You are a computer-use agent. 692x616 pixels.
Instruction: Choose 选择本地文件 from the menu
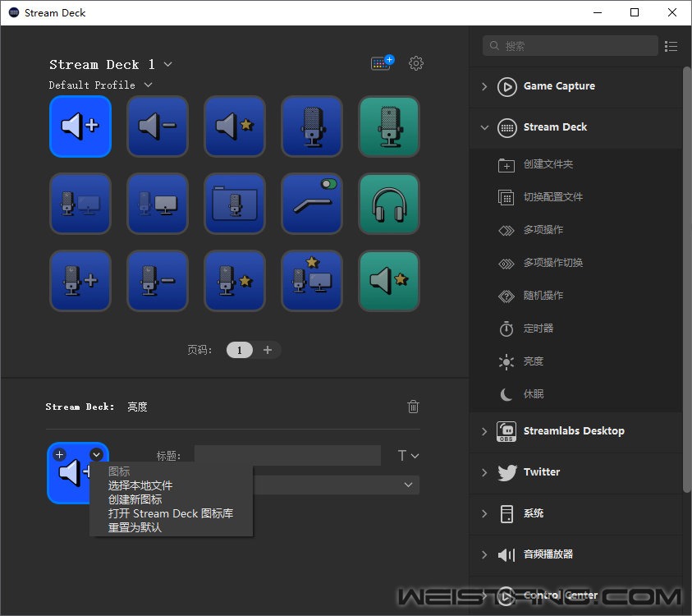pyautogui.click(x=140, y=485)
